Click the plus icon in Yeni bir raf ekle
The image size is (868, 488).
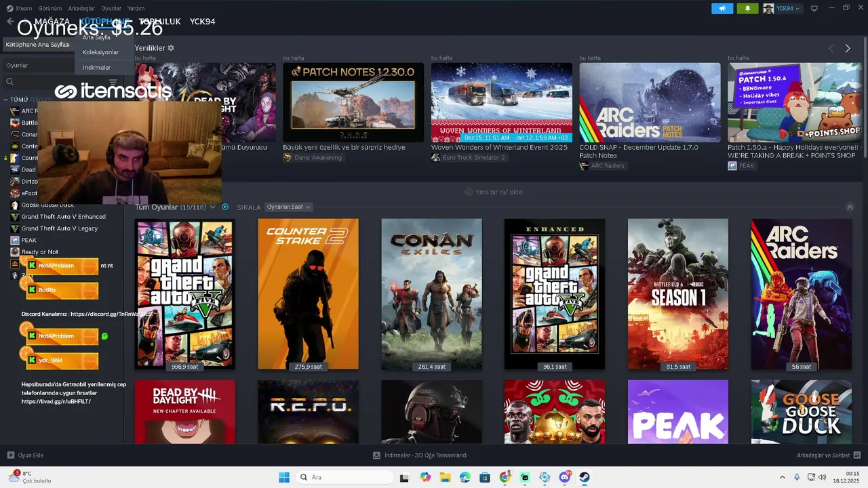point(469,192)
